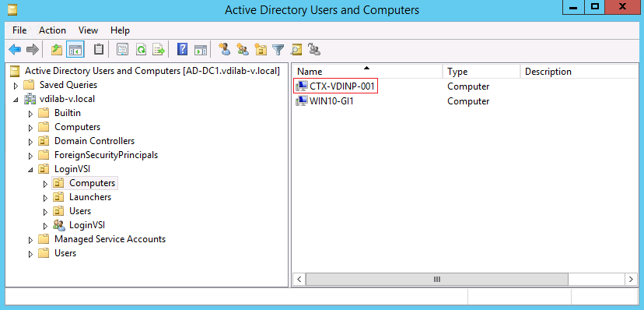
Task: Maximize the Active Directory window
Action: point(595,7)
